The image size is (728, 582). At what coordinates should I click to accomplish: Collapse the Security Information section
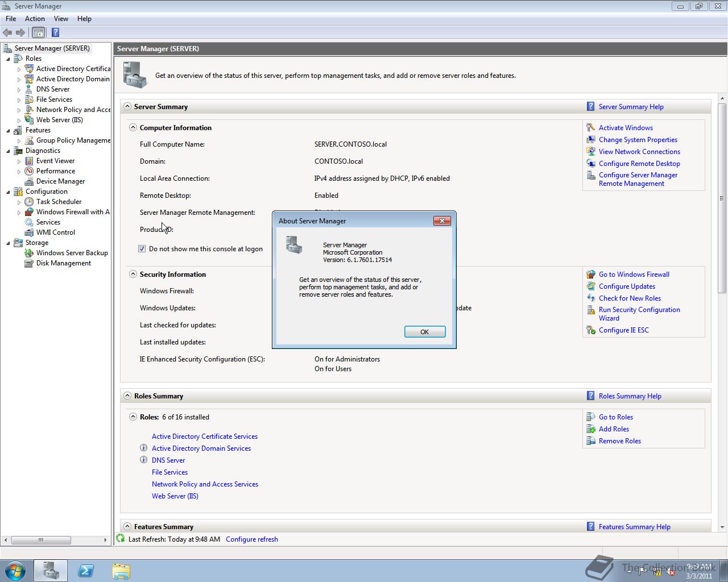coord(133,274)
